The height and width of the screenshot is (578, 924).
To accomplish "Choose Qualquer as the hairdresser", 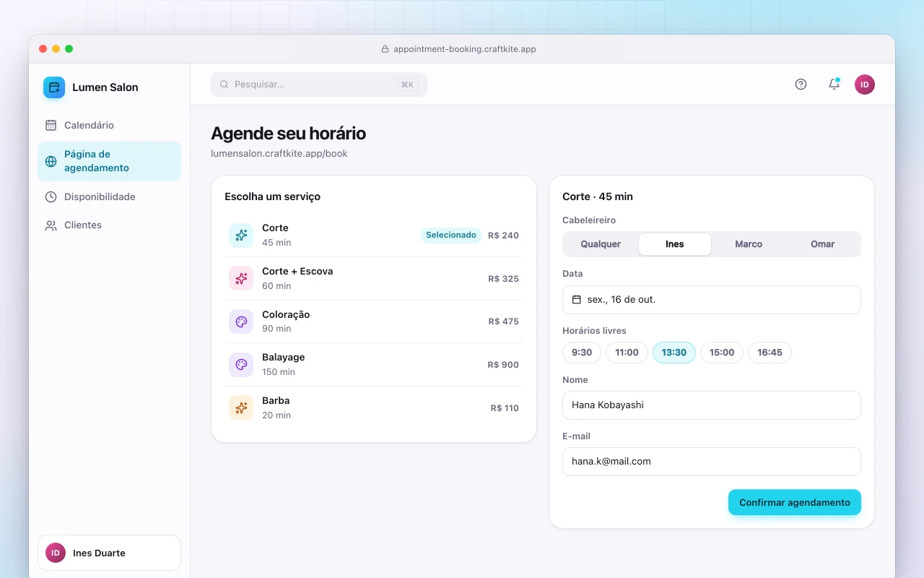I will (601, 244).
